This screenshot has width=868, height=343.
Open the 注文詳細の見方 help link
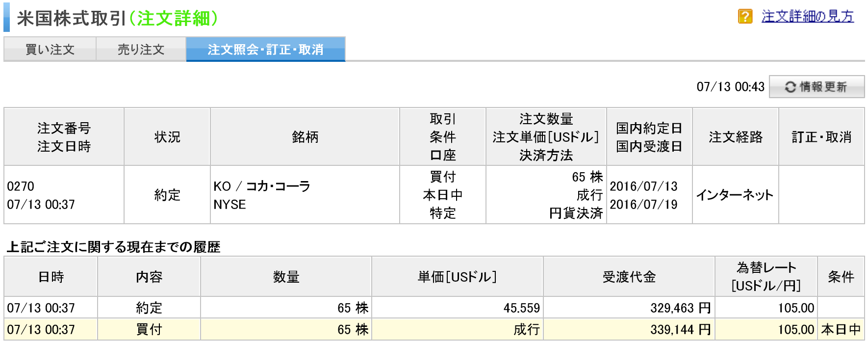(x=807, y=17)
